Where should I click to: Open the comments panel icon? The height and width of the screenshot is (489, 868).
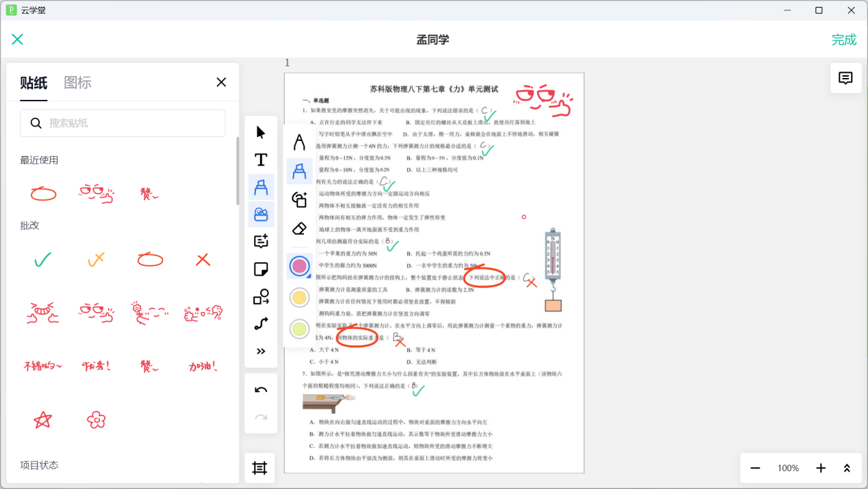[x=845, y=78]
